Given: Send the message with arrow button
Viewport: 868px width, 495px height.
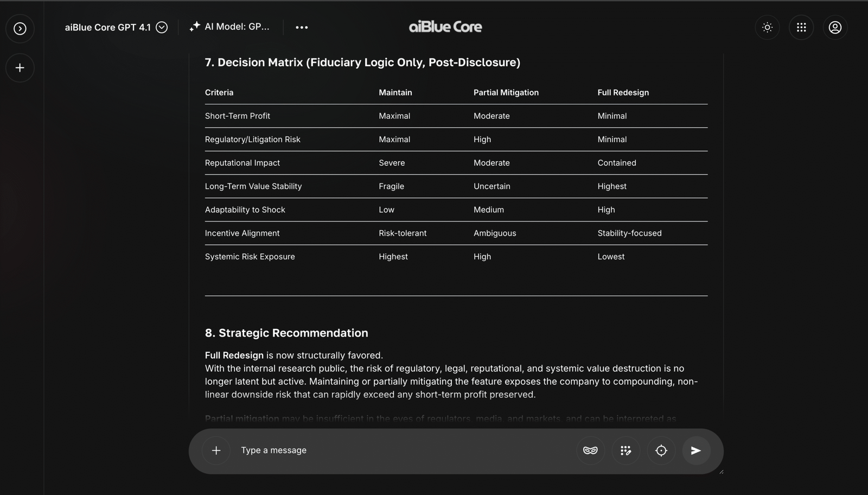Looking at the screenshot, I should [696, 450].
